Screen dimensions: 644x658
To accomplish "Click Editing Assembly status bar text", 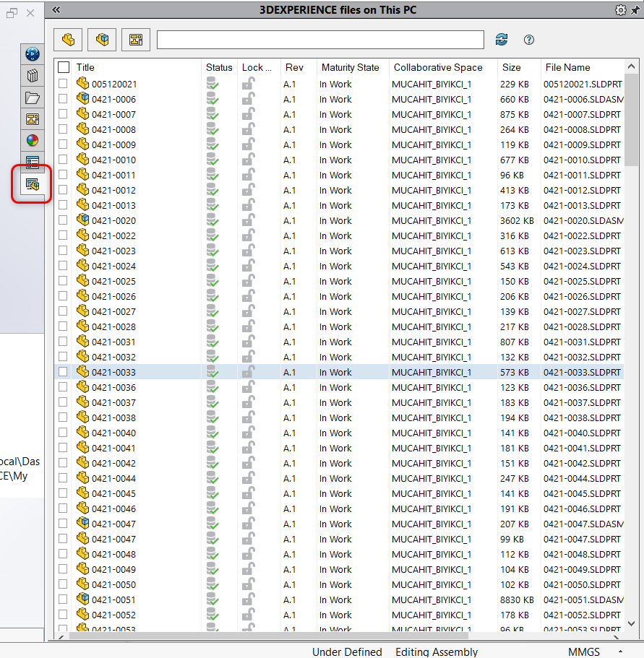I will point(437,651).
